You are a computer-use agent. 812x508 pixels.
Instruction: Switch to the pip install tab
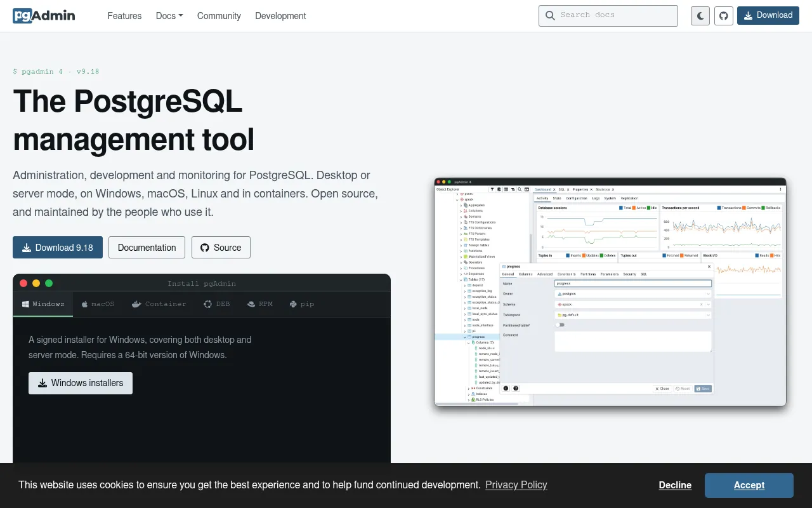coord(301,304)
